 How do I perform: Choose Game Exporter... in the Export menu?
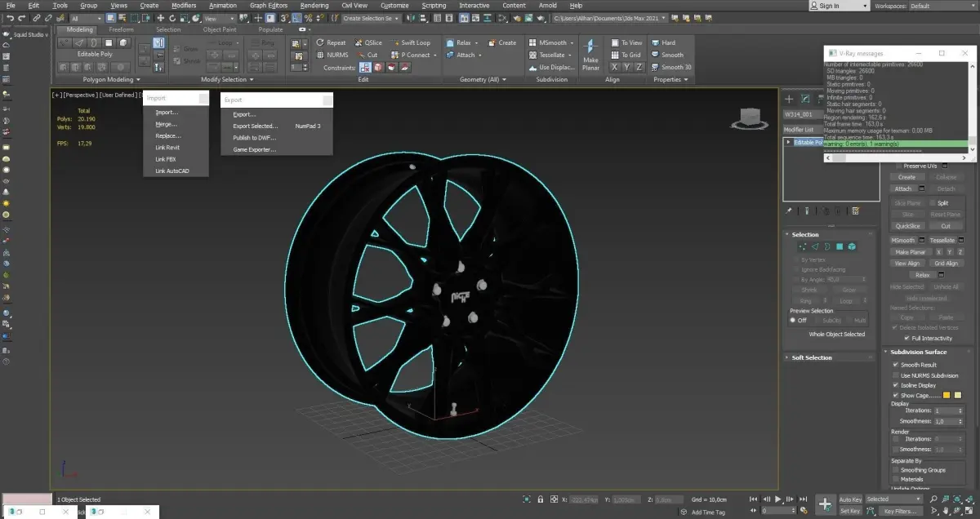pos(255,149)
